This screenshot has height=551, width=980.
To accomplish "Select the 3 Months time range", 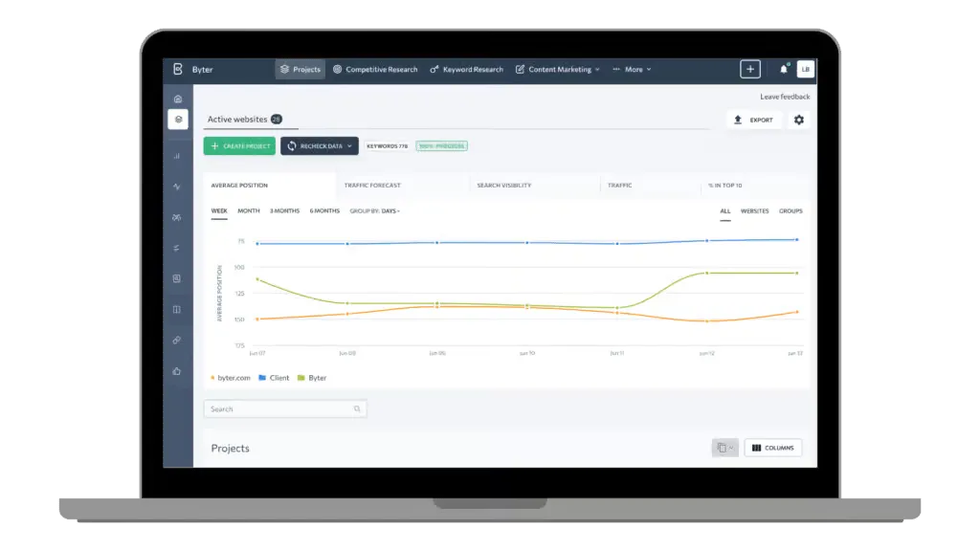I will [x=284, y=211].
